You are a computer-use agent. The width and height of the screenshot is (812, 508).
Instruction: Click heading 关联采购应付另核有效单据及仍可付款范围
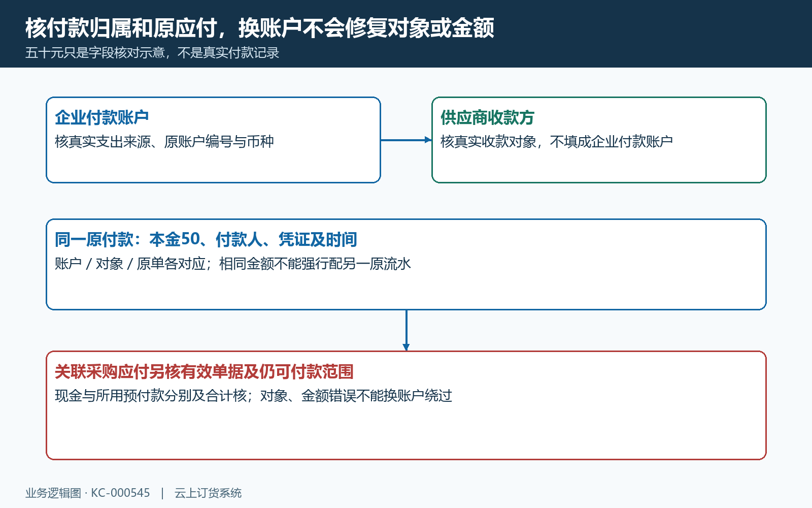coord(204,371)
